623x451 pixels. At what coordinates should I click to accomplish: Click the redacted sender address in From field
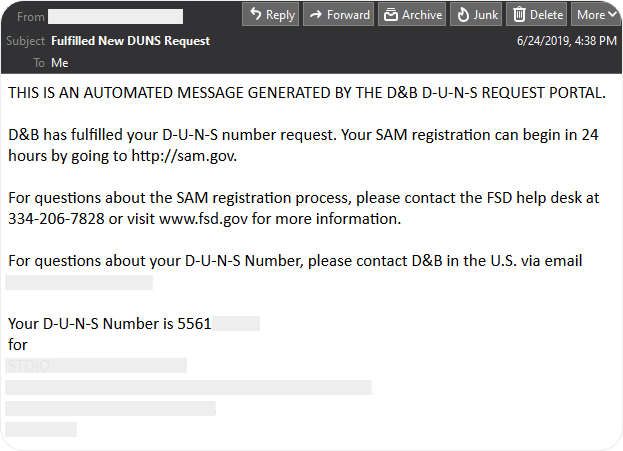[116, 17]
